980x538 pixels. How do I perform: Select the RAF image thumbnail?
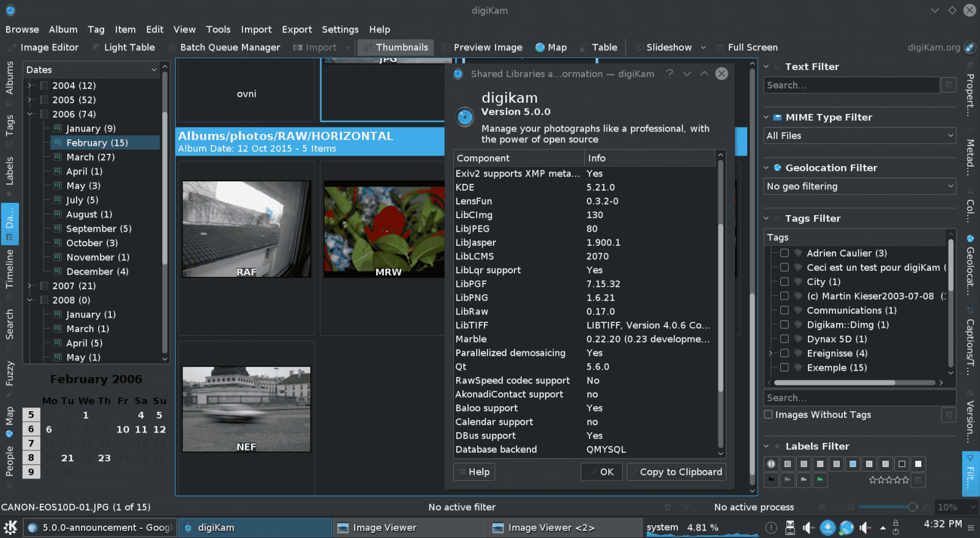[x=246, y=229]
